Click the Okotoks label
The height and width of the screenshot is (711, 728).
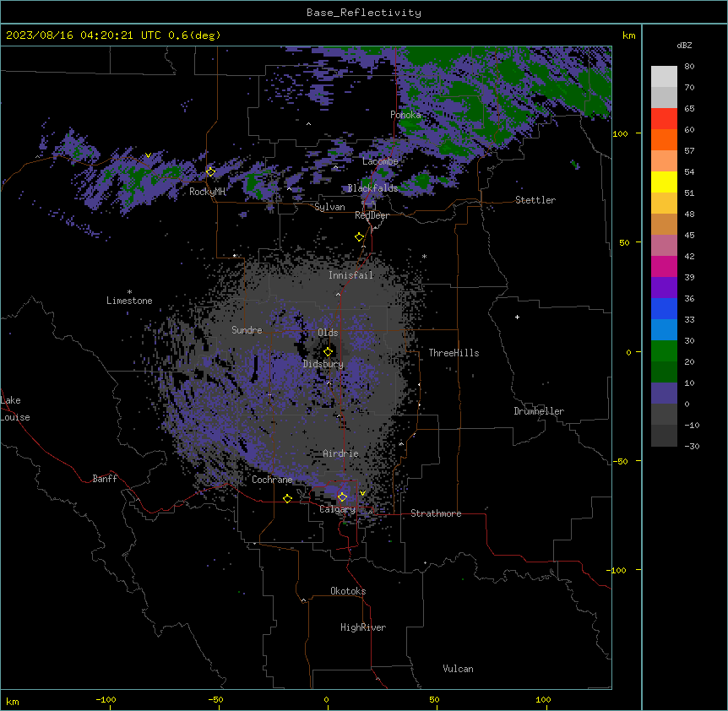pyautogui.click(x=348, y=591)
